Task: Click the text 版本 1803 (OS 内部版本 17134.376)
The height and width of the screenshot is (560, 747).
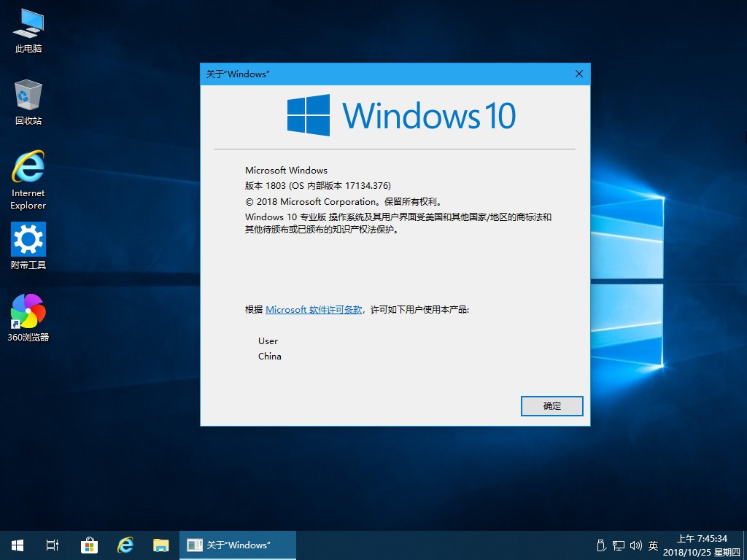Action: [x=318, y=186]
